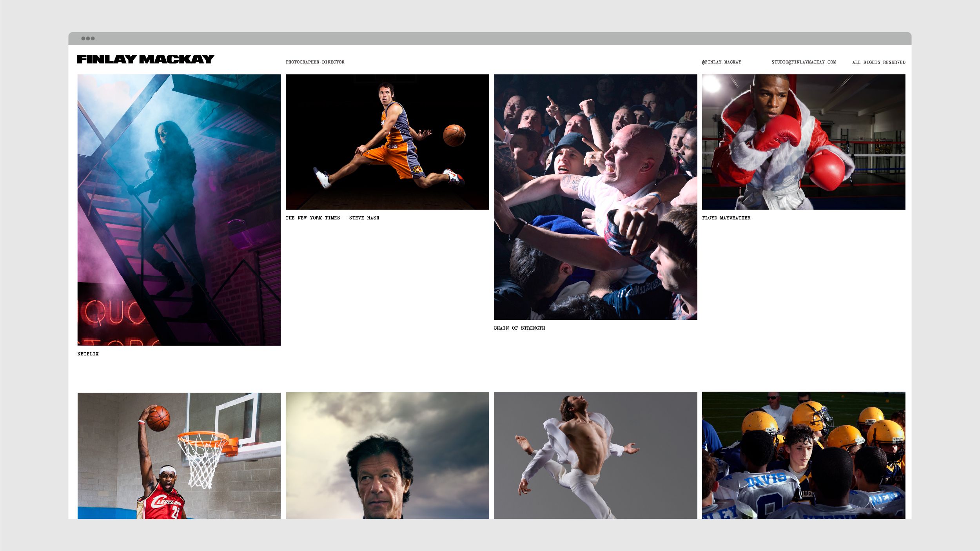Image resolution: width=980 pixels, height=551 pixels.
Task: Click the third browser window dot
Action: point(93,38)
